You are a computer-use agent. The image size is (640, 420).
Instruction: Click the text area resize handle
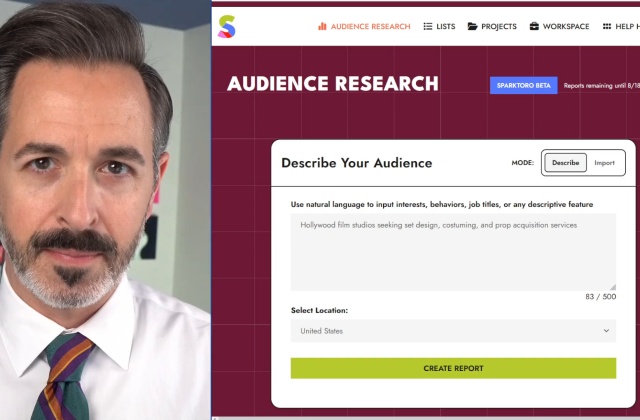pyautogui.click(x=612, y=287)
